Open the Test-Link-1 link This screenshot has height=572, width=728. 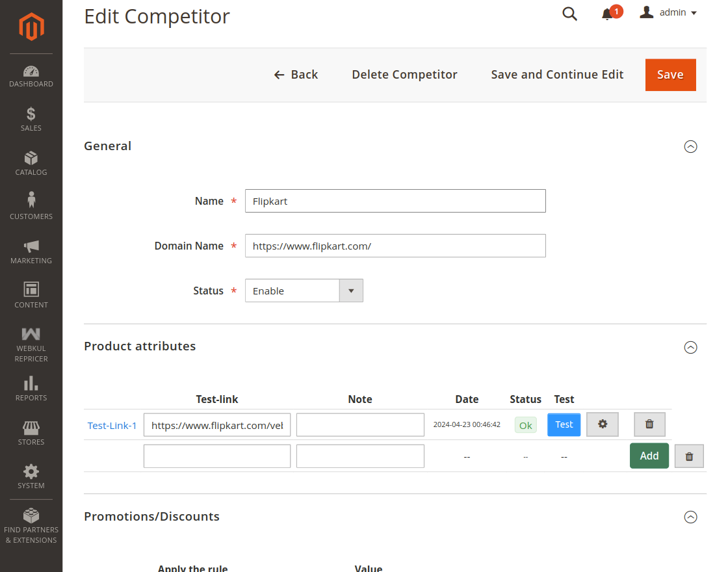click(112, 424)
